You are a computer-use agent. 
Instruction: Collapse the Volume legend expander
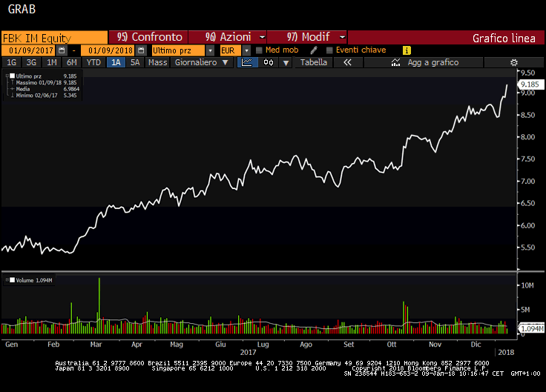[x=7, y=280]
